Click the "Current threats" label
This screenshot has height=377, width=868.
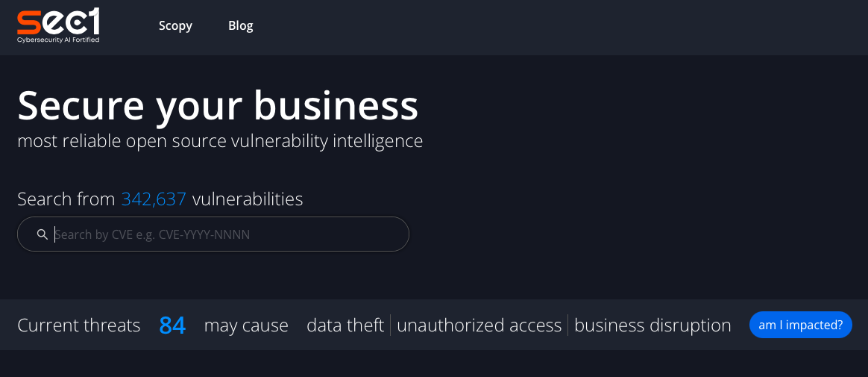pyautogui.click(x=79, y=325)
